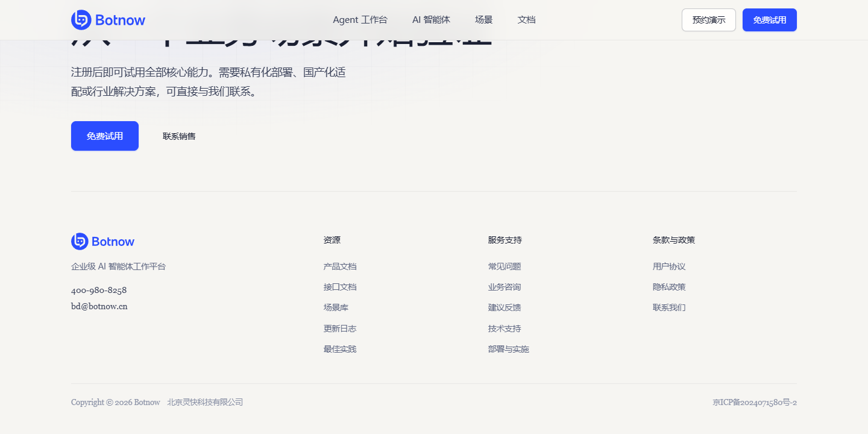Screen dimensions: 868x434
Task: Click the Botnow logo icon in footer
Action: coord(80,242)
